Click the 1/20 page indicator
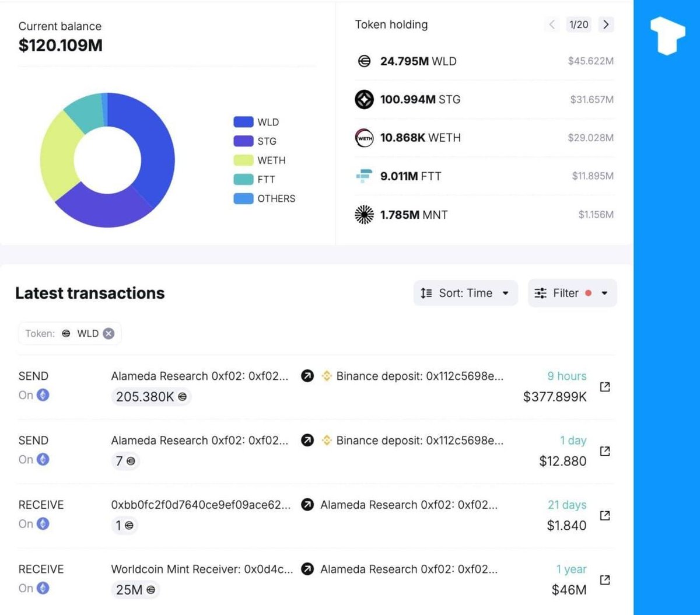This screenshot has width=700, height=615. (x=579, y=25)
